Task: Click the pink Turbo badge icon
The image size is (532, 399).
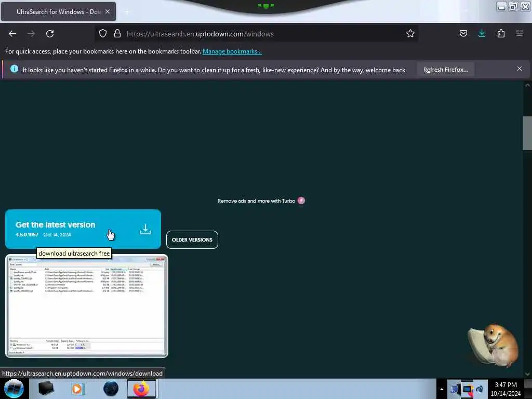Action: 301,201
